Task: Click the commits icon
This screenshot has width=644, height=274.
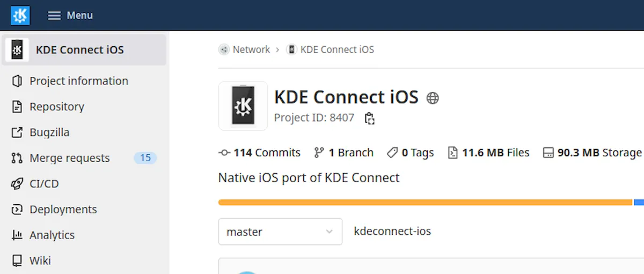Action: [x=224, y=153]
